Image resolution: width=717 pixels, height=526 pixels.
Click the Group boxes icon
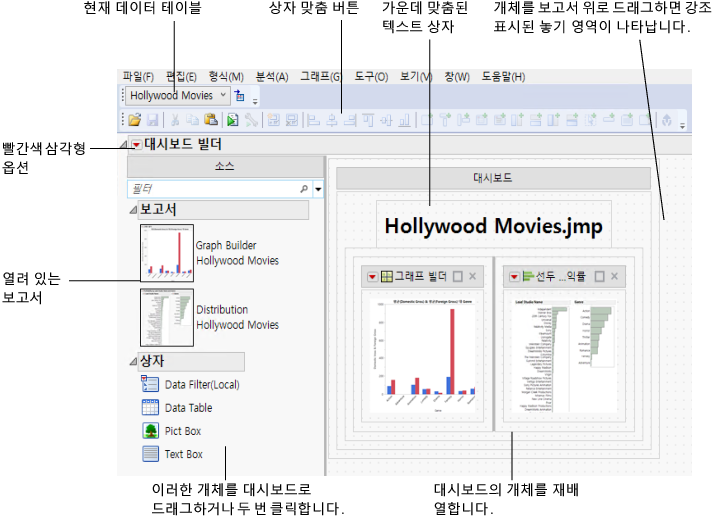pyautogui.click(x=273, y=120)
